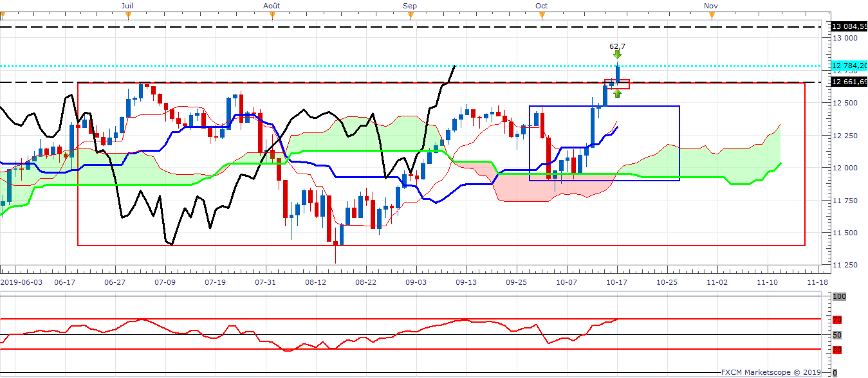Screen dimensions: 868x378
Task: Click the 11 250 price axis value
Action: coord(846,265)
